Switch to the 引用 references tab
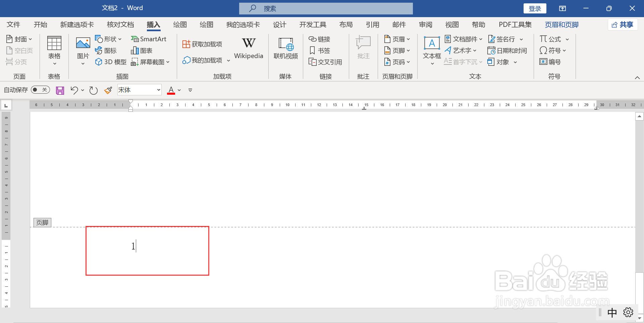The width and height of the screenshot is (644, 323). tap(372, 25)
